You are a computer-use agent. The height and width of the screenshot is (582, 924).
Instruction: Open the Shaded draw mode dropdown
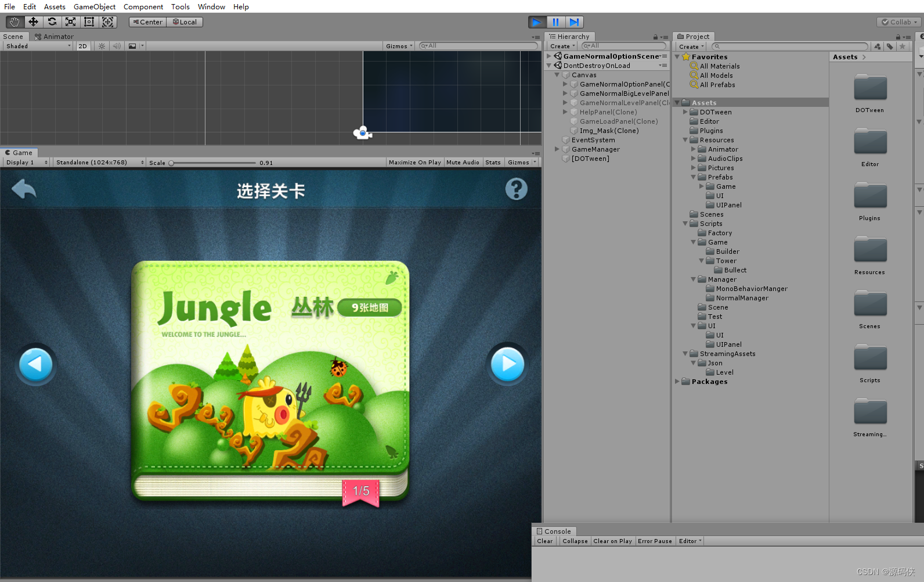pos(38,46)
